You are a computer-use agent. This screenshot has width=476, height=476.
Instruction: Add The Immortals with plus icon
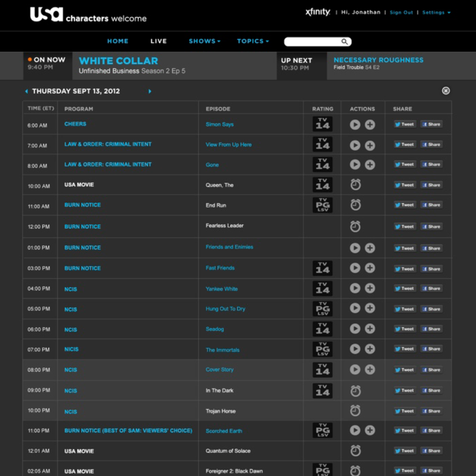pyautogui.click(x=370, y=349)
